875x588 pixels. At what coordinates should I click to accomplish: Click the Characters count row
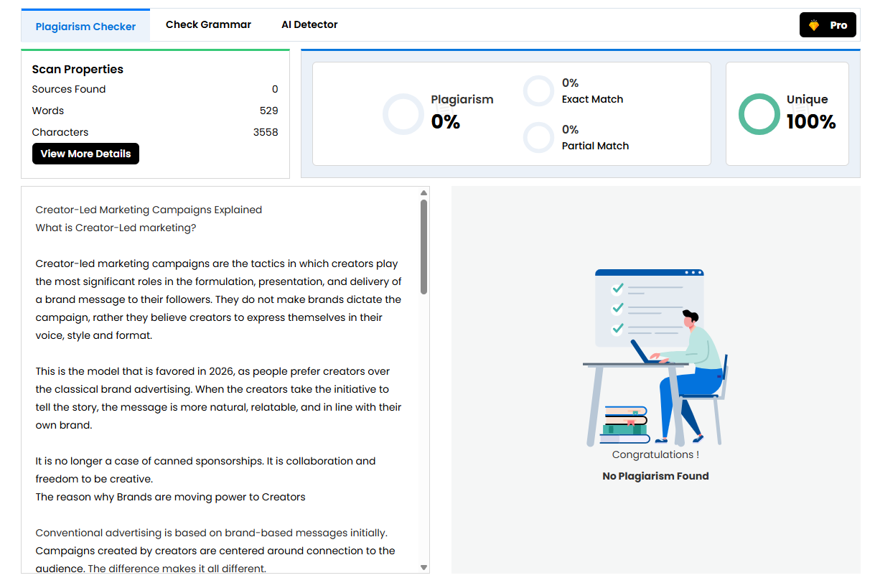tap(155, 132)
